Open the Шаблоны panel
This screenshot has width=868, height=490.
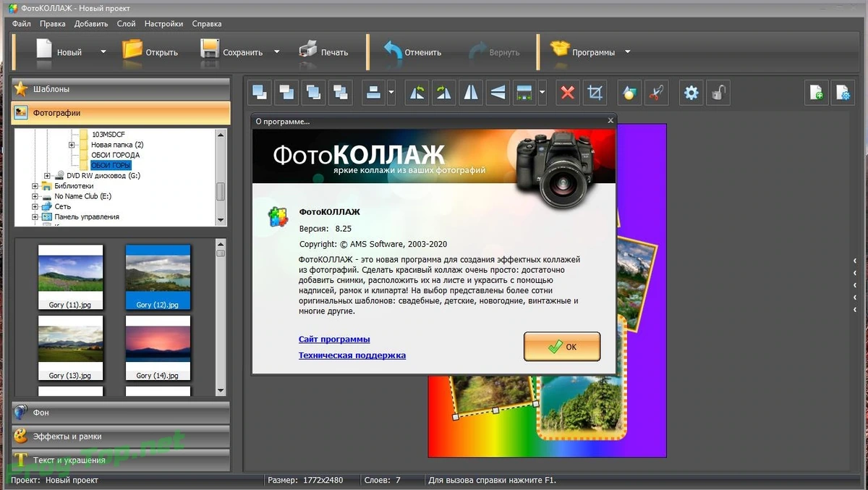click(x=121, y=89)
